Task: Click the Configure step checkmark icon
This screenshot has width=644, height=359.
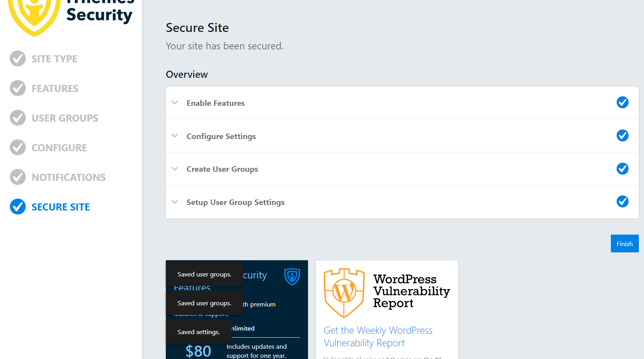Action: click(18, 147)
